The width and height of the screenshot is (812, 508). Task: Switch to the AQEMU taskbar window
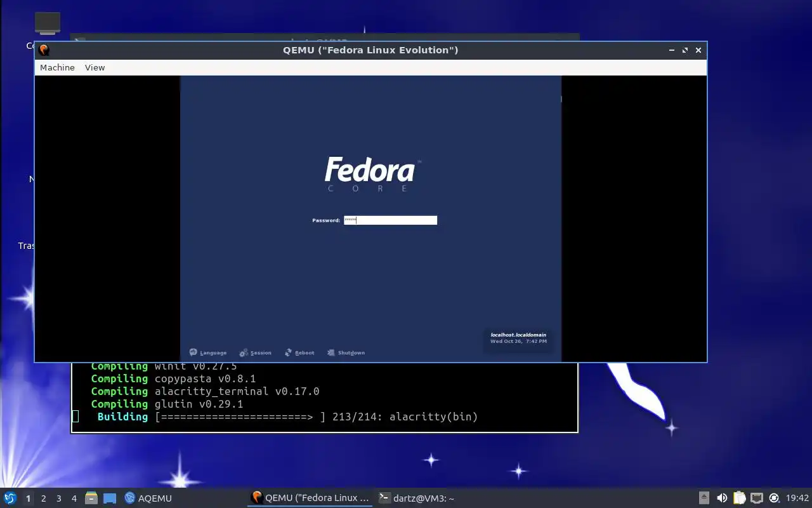(x=148, y=498)
